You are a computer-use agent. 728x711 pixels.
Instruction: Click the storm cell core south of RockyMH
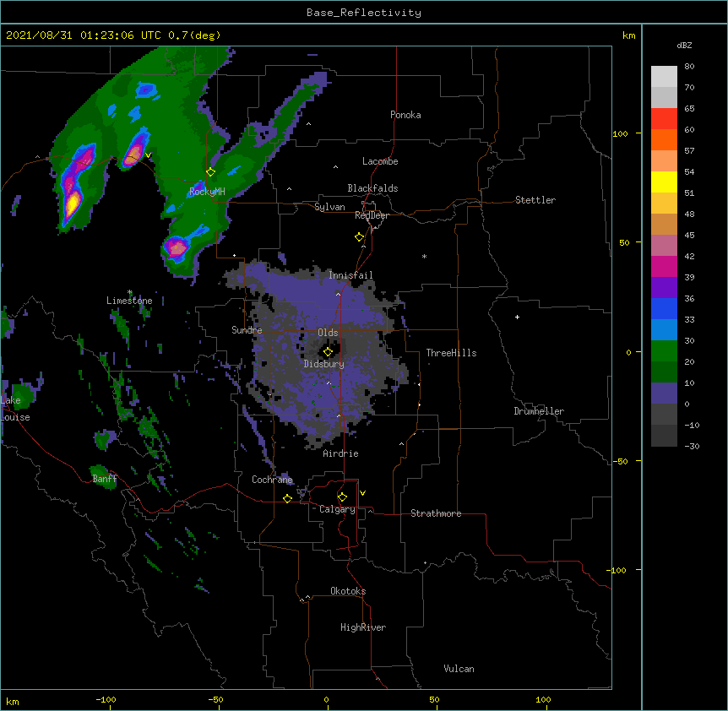pyautogui.click(x=177, y=248)
